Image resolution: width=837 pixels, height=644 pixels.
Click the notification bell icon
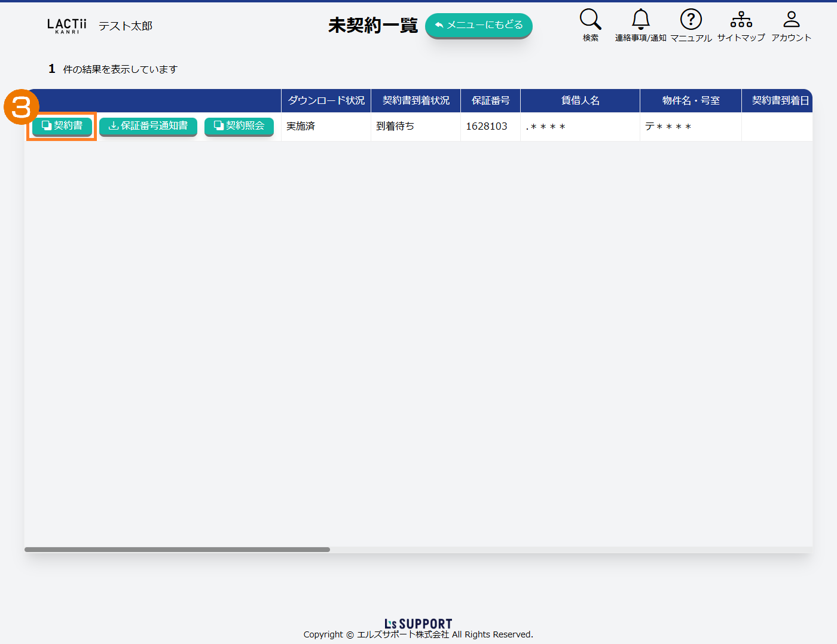tap(640, 20)
